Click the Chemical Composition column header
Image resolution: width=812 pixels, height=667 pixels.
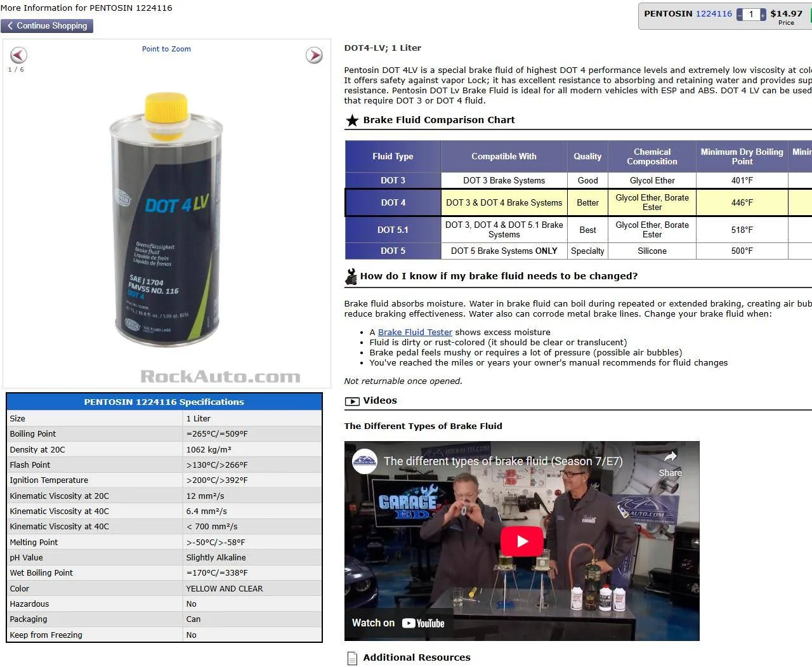652,156
